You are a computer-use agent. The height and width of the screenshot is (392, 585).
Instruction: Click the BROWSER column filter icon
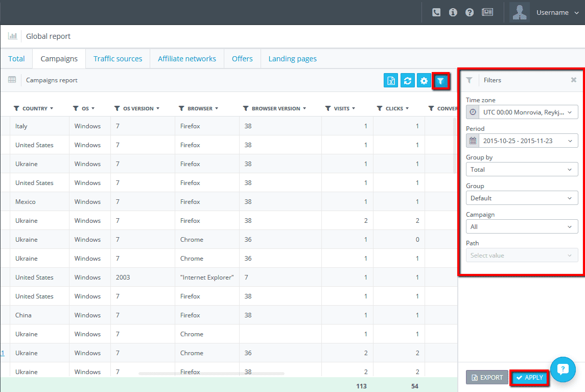[182, 108]
